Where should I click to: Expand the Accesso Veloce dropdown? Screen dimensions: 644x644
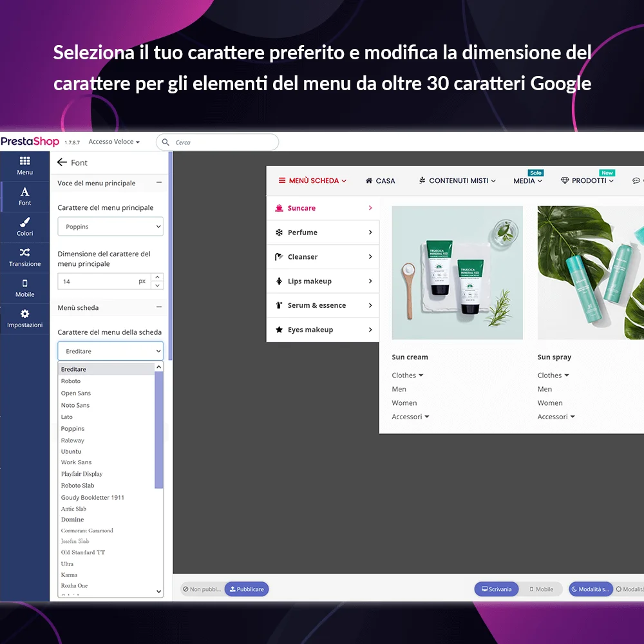tap(114, 142)
